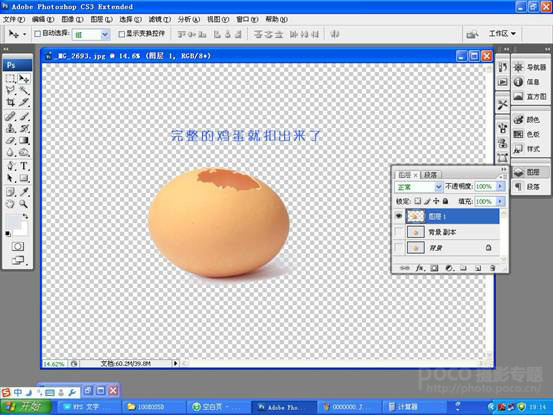The width and height of the screenshot is (553, 415).
Task: Show the 背景 副本 layer visibility
Action: coord(399,232)
